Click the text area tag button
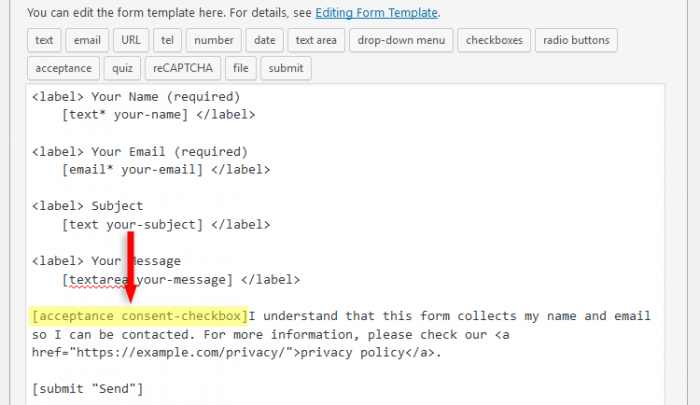This screenshot has width=700, height=405. [x=317, y=40]
